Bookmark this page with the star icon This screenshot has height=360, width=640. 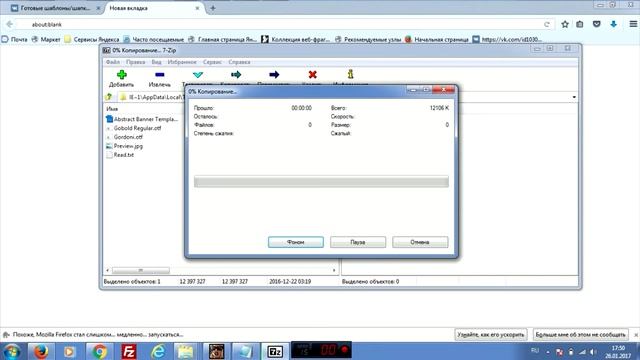tap(565, 24)
